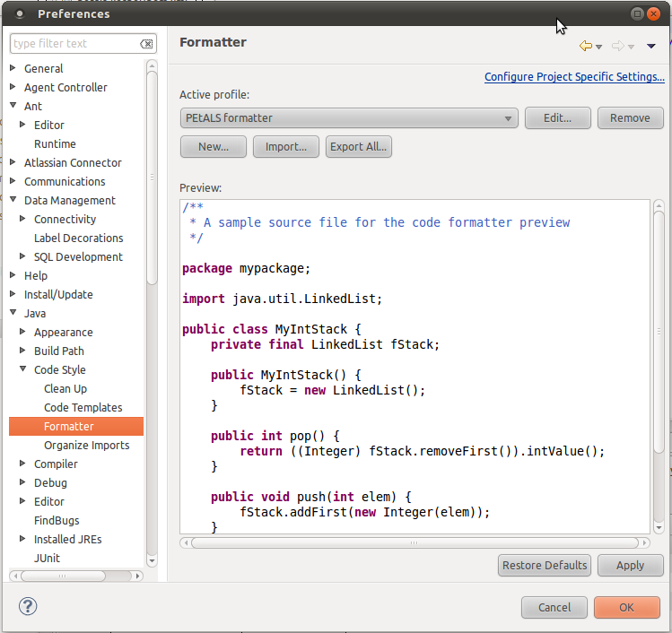Expand the General preferences node
Image resolution: width=672 pixels, height=633 pixels.
(13, 68)
